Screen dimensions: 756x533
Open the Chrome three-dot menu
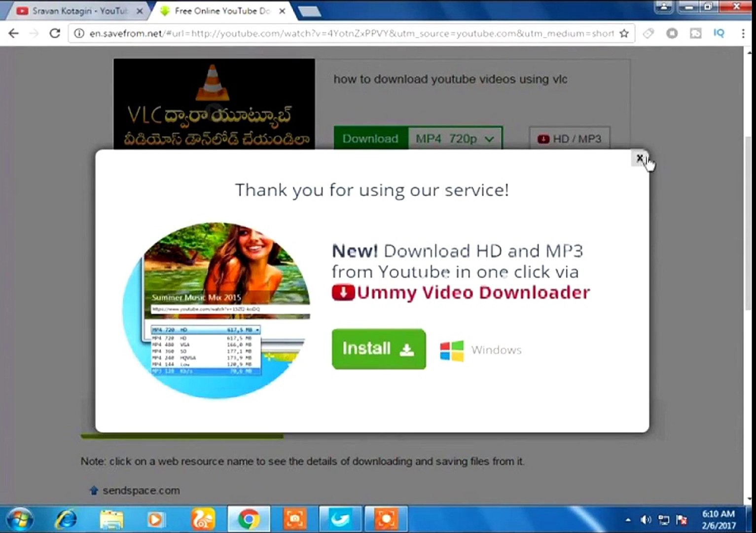[x=743, y=33]
